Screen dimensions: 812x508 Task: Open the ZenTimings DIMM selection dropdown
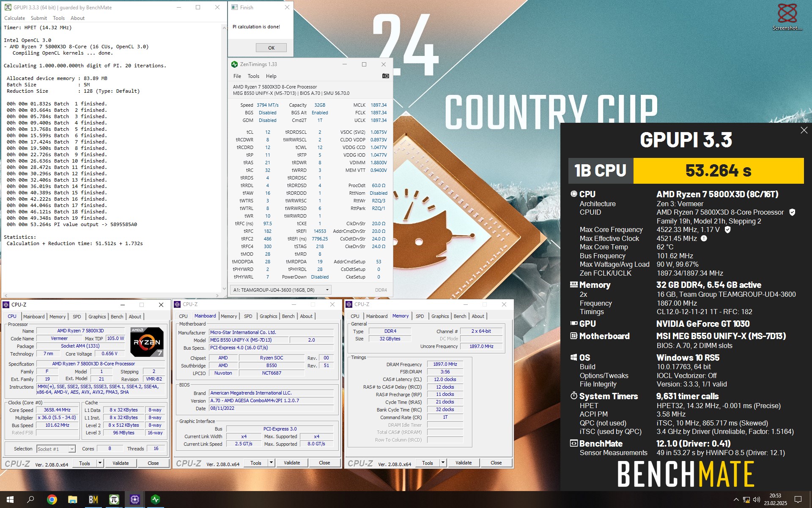point(280,290)
